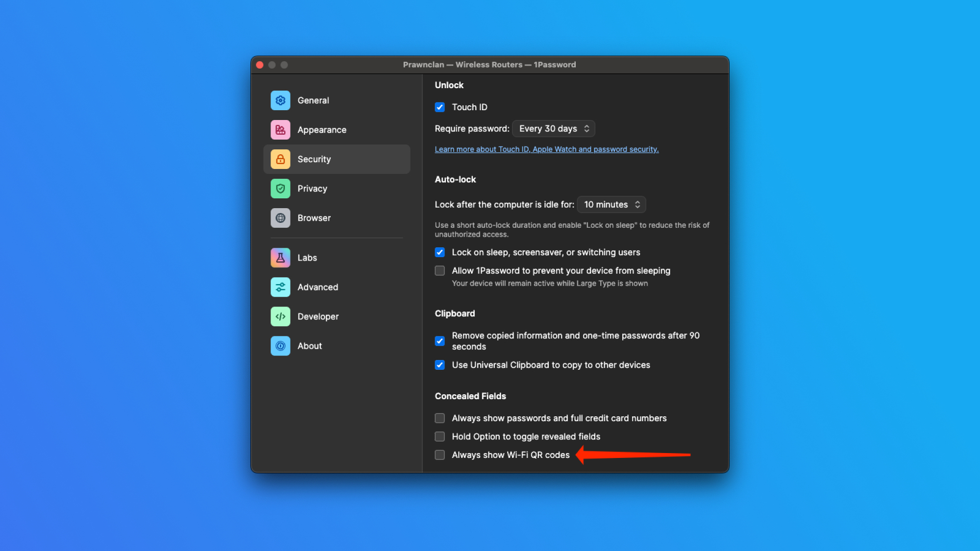Click the short auto-lock duration hint text
Viewport: 980px width, 551px height.
(x=572, y=230)
